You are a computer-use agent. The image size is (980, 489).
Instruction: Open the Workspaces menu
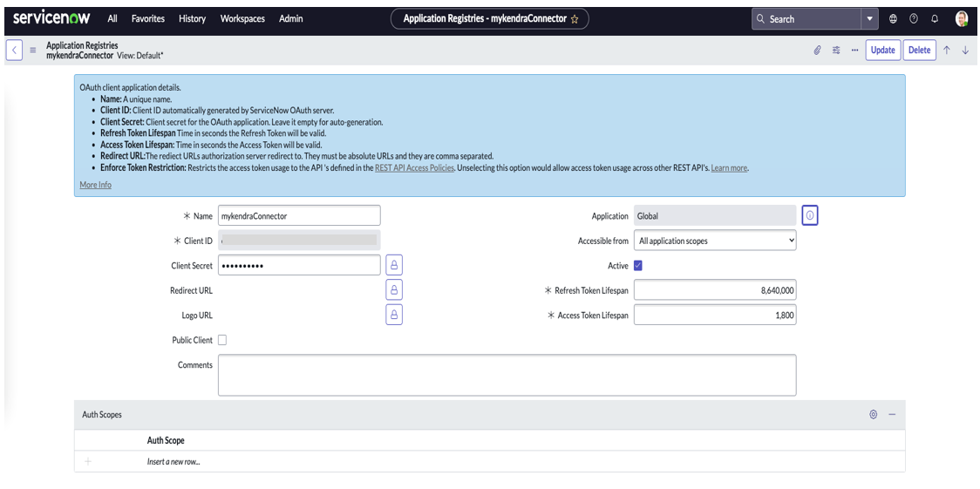pos(242,18)
